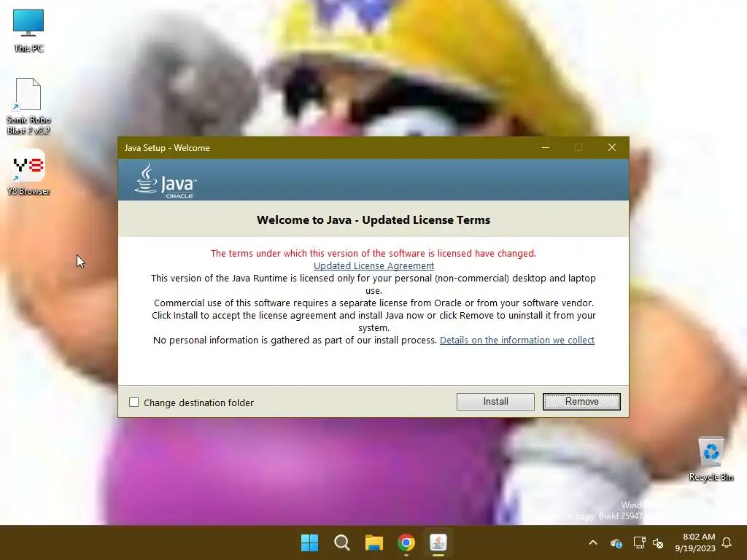Select the Y8 Browser desktop shortcut
747x560 pixels.
(28, 172)
